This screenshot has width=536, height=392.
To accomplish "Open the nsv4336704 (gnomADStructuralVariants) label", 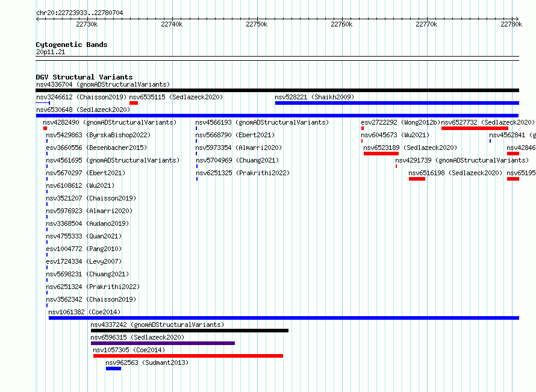I will point(103,84).
